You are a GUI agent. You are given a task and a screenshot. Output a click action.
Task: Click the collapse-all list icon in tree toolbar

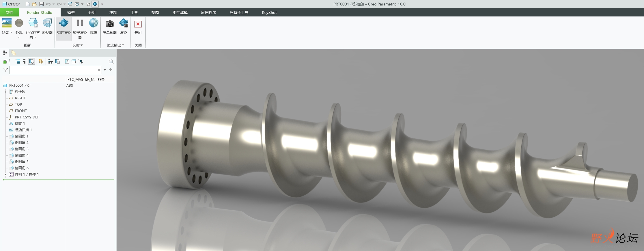pos(24,61)
